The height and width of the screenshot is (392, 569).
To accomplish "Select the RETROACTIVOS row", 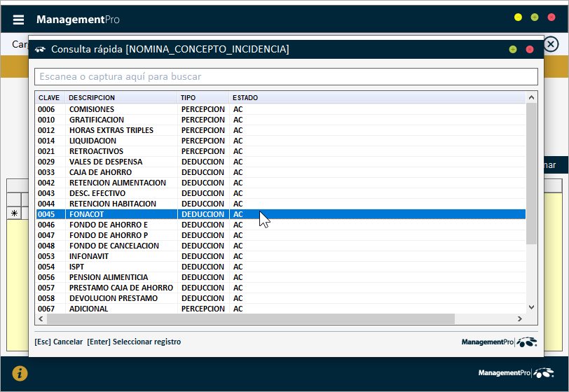I will pyautogui.click(x=280, y=151).
